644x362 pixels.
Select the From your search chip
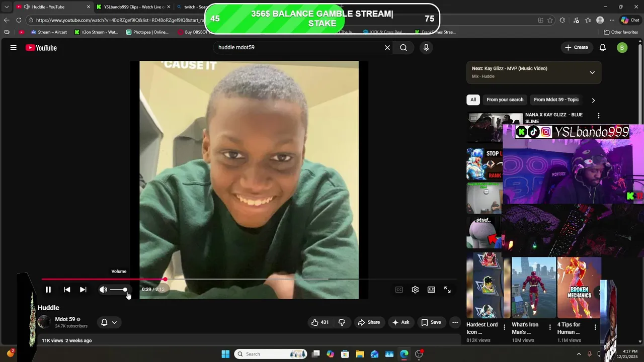pyautogui.click(x=505, y=100)
